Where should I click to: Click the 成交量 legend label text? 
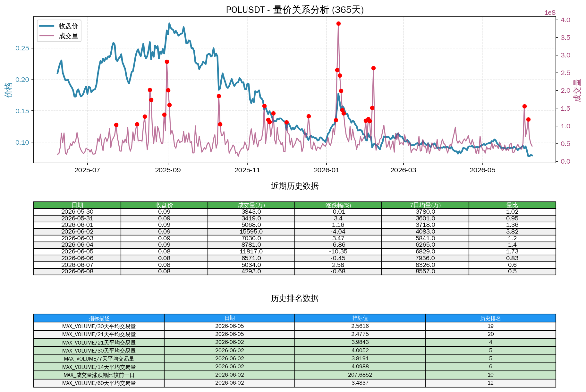point(68,36)
